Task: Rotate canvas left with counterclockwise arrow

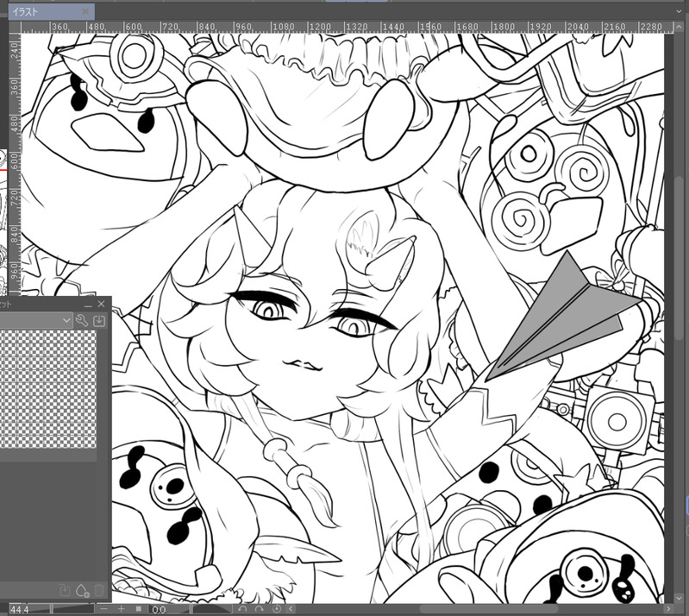Action: [242, 609]
